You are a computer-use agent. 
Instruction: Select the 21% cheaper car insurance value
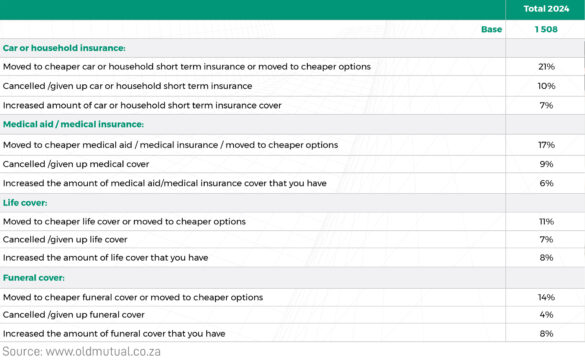[x=546, y=67]
